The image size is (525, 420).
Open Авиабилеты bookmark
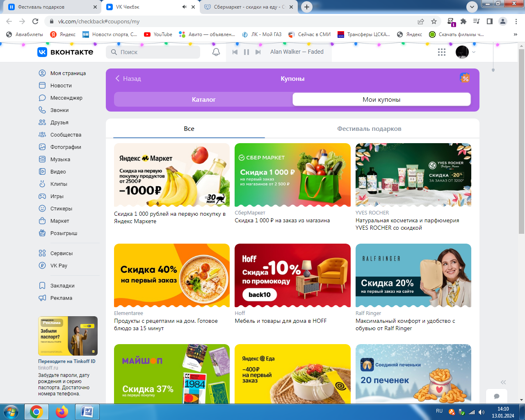(x=25, y=34)
